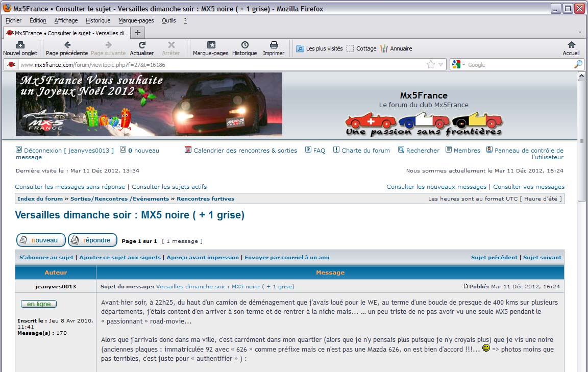Open Calendrier des rencontres & sorties
Screen dimensions: 588x372
245,151
